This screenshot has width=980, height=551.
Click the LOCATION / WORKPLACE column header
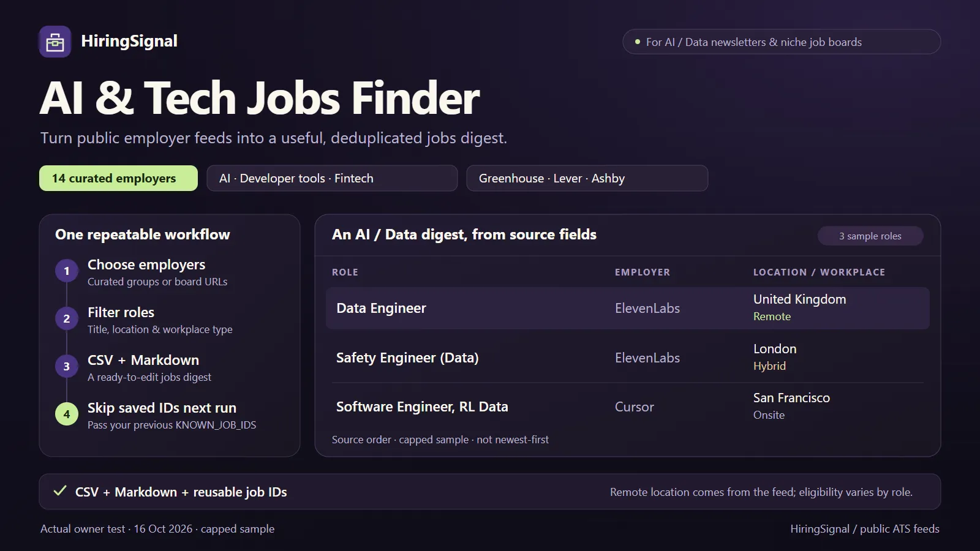point(820,272)
